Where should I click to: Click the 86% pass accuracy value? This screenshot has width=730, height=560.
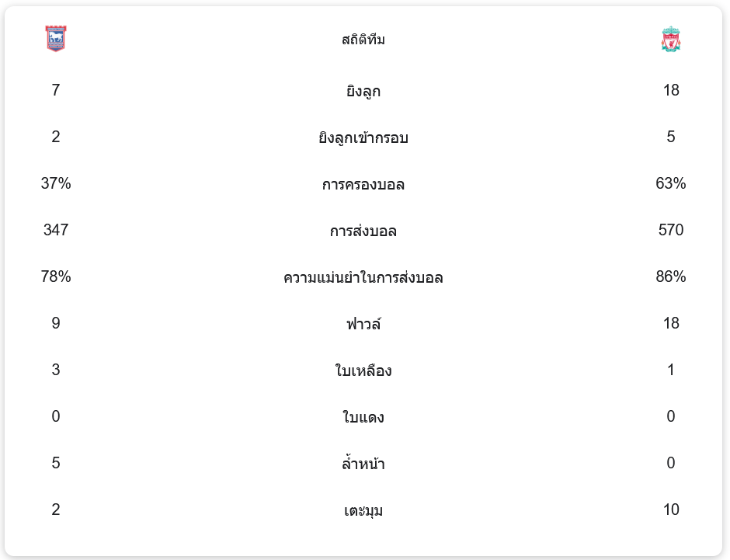click(671, 277)
